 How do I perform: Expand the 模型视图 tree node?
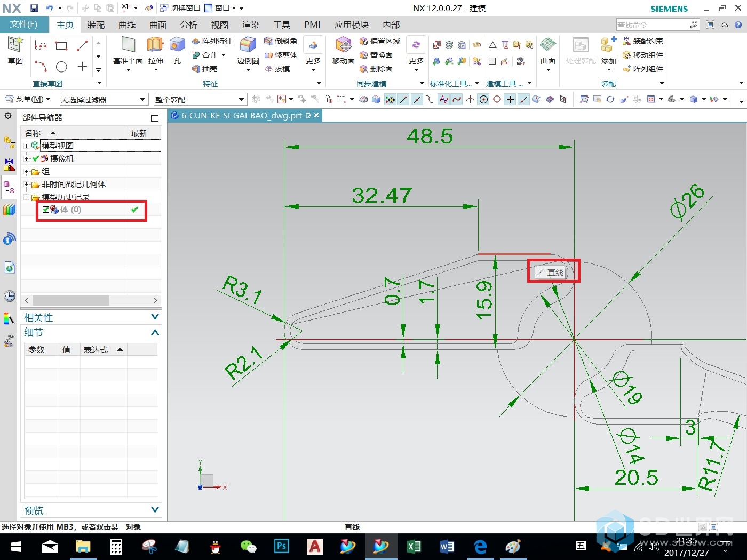pyautogui.click(x=26, y=146)
